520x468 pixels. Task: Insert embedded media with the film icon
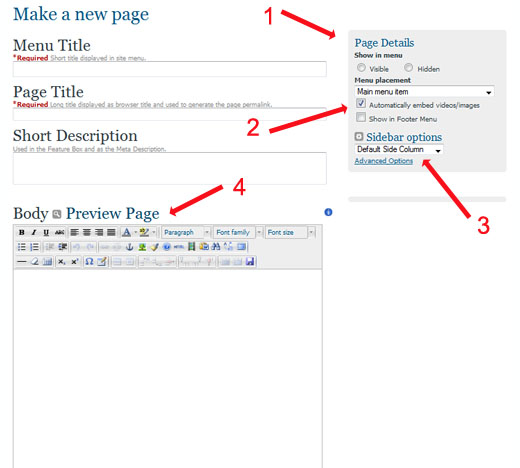tap(191, 247)
